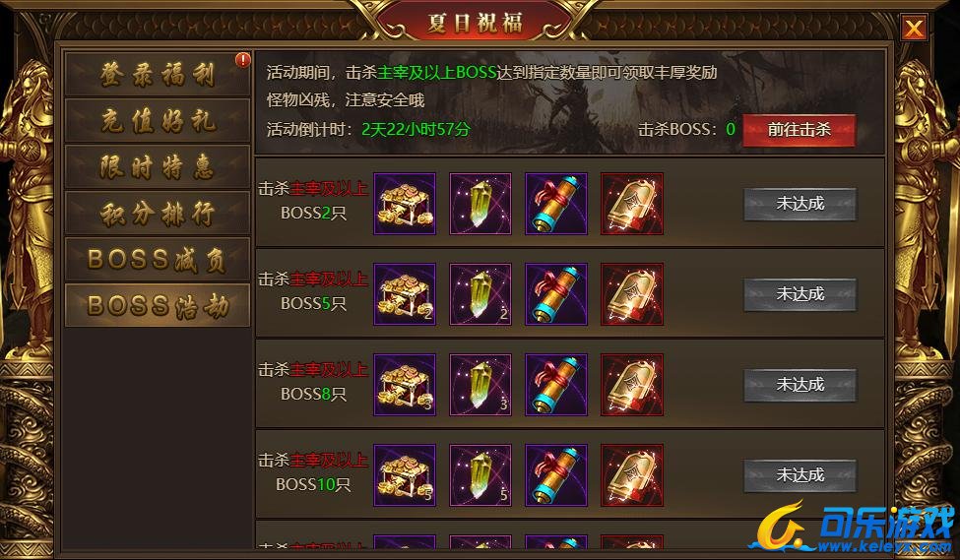Select green crystal reward in BOSS10 row

pyautogui.click(x=480, y=475)
